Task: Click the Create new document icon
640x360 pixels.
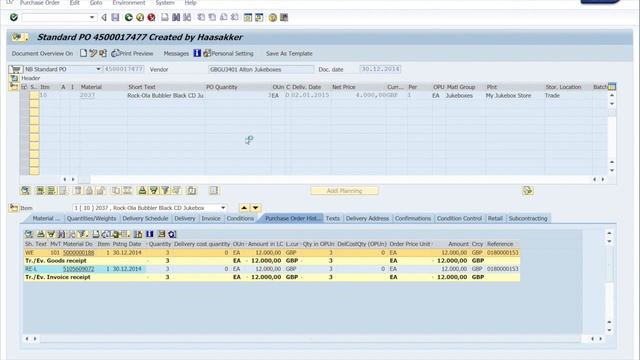Action: pos(83,53)
